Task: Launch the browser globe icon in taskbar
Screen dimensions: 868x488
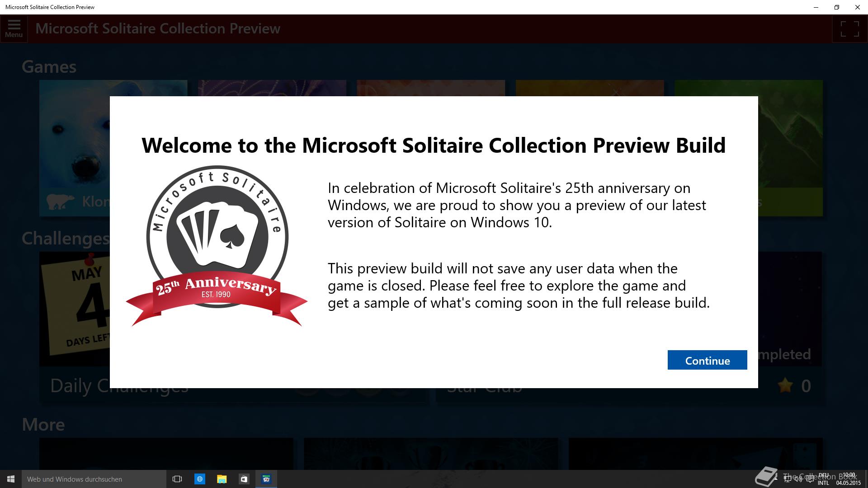Action: [x=199, y=479]
